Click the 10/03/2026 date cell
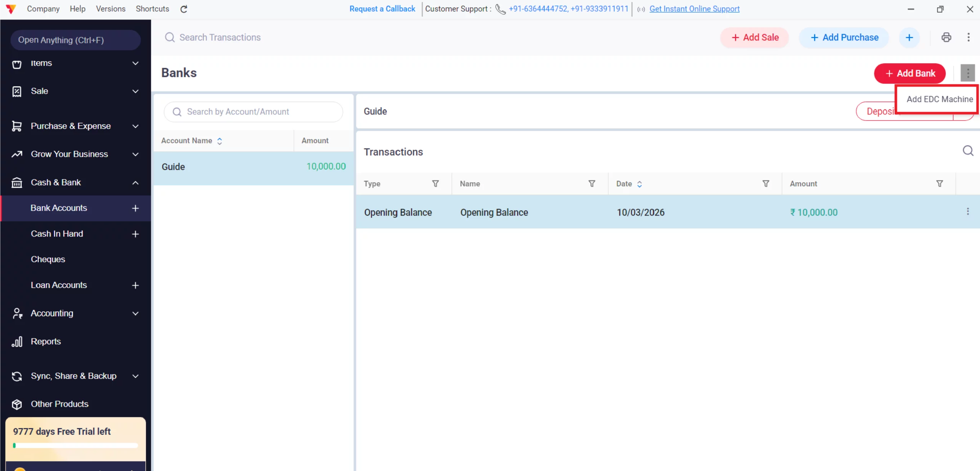Viewport: 980px width, 471px height. (x=640, y=213)
